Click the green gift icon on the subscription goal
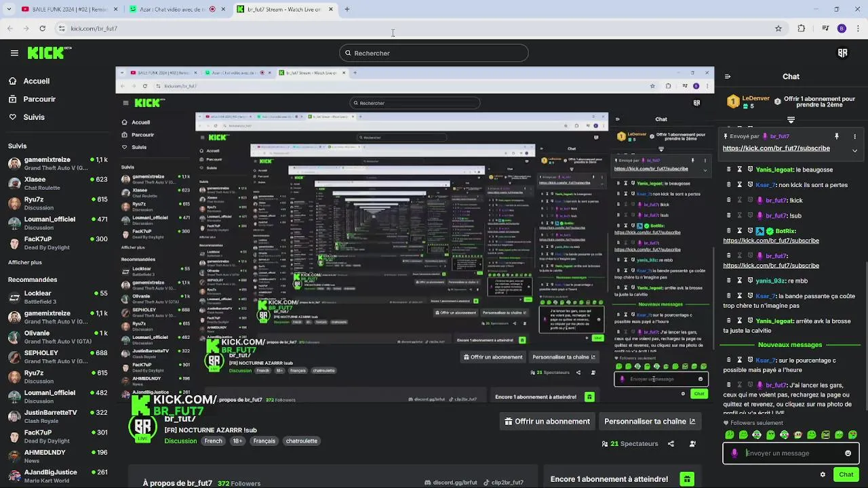 pyautogui.click(x=687, y=479)
